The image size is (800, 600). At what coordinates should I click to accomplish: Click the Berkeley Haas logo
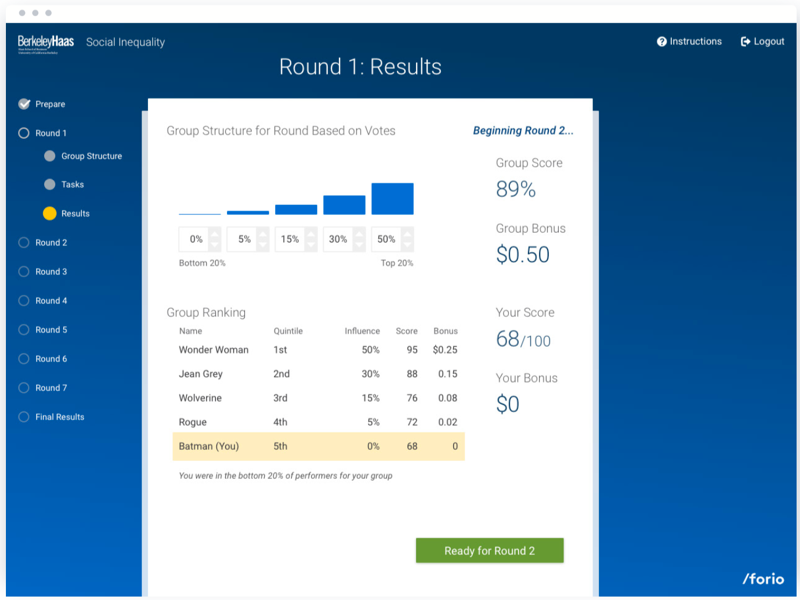click(47, 43)
